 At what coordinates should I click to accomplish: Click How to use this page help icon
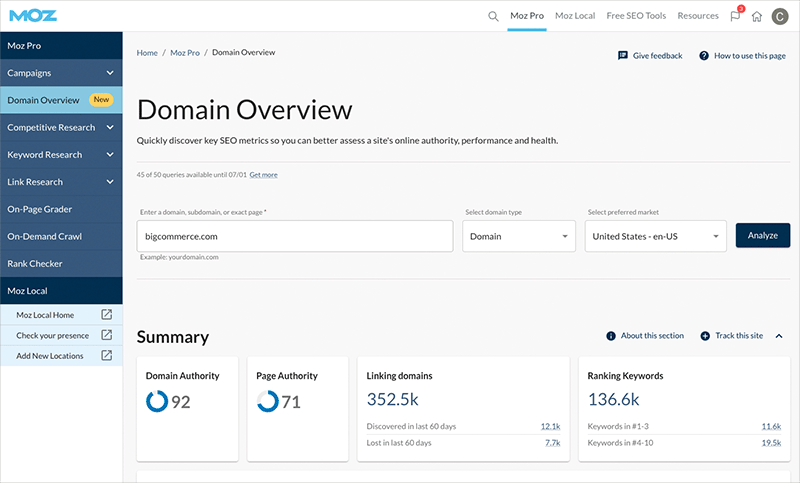pyautogui.click(x=704, y=56)
